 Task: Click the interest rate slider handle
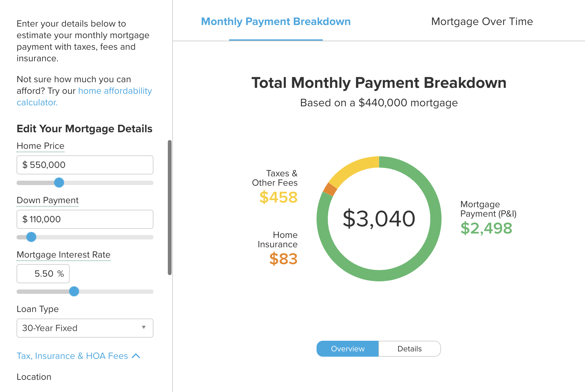pos(74,291)
